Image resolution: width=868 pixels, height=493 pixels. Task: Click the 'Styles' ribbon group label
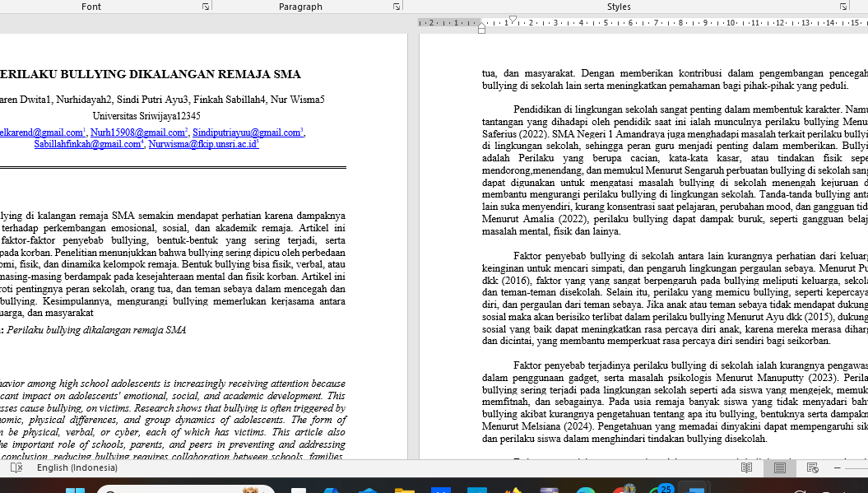click(619, 7)
